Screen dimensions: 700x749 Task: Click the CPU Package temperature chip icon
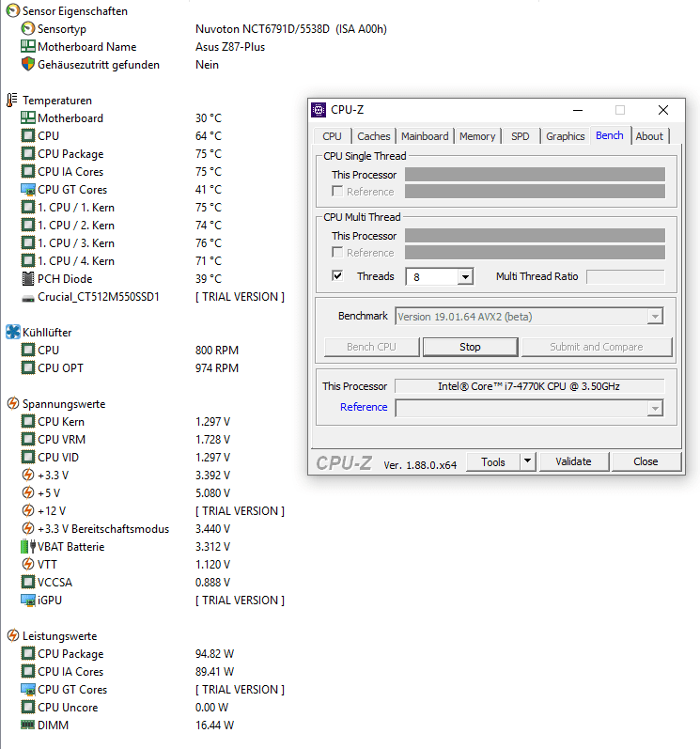(28, 154)
